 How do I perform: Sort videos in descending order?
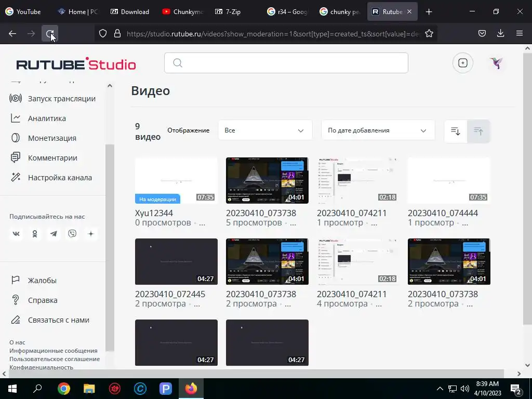455,131
